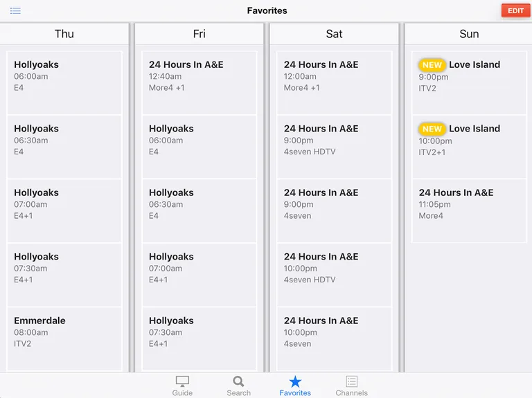Choose Thursday Hollyoaks 07:30am on E4+1
Image resolution: width=532 pixels, height=398 pixels.
(64, 274)
